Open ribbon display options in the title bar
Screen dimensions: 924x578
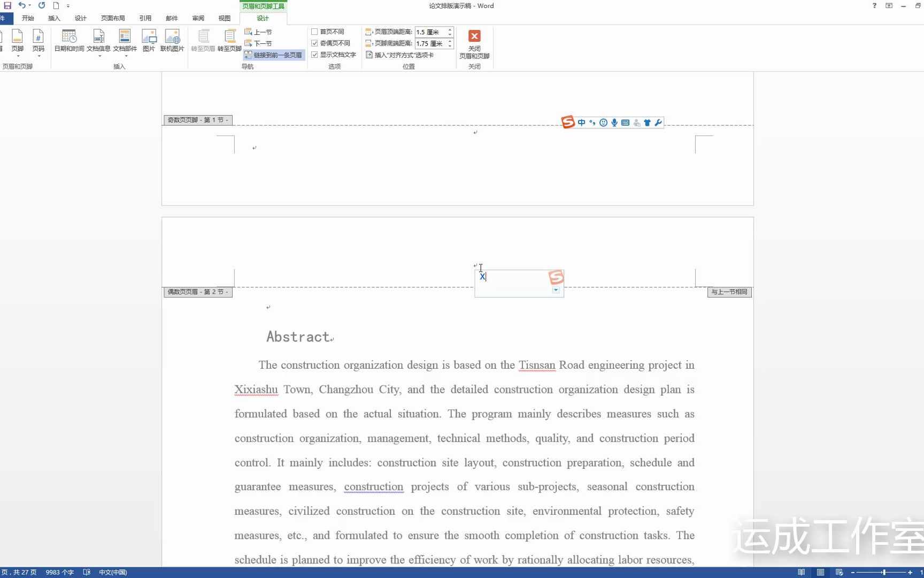click(889, 5)
